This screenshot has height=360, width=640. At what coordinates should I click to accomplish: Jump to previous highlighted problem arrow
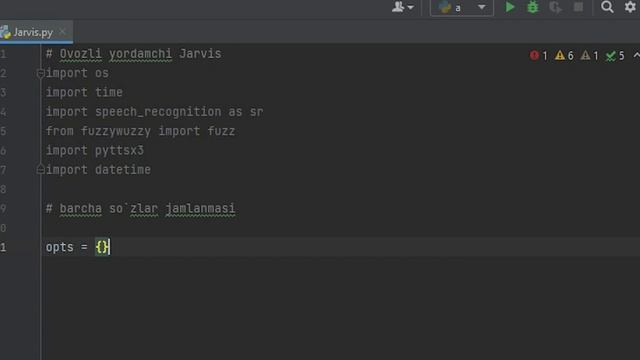coord(636,55)
